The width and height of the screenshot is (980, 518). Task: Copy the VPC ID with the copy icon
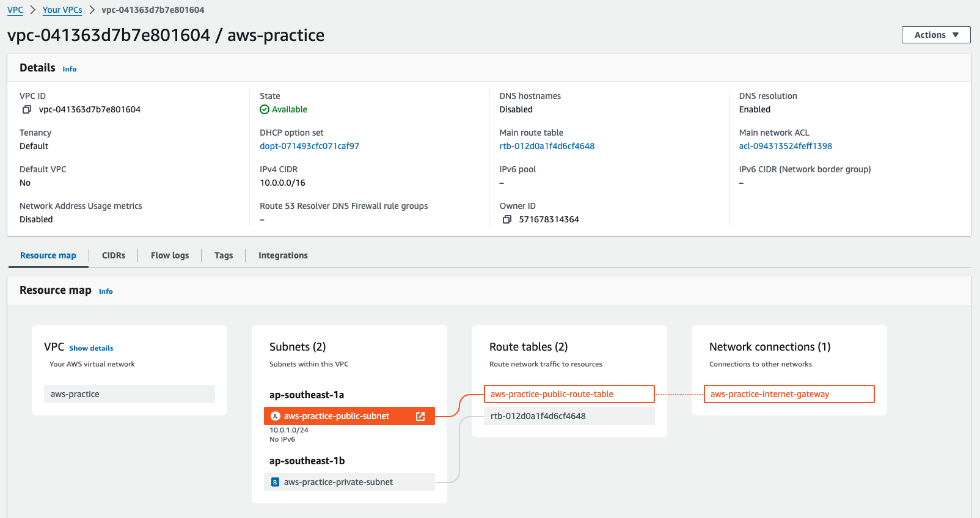pos(27,109)
